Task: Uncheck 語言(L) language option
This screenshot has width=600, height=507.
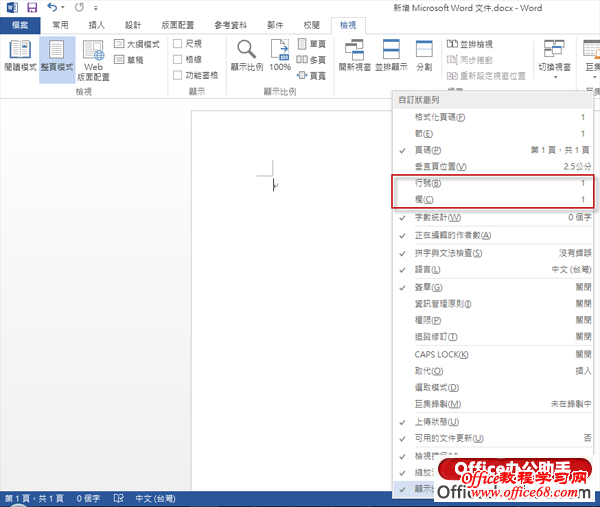Action: click(493, 270)
